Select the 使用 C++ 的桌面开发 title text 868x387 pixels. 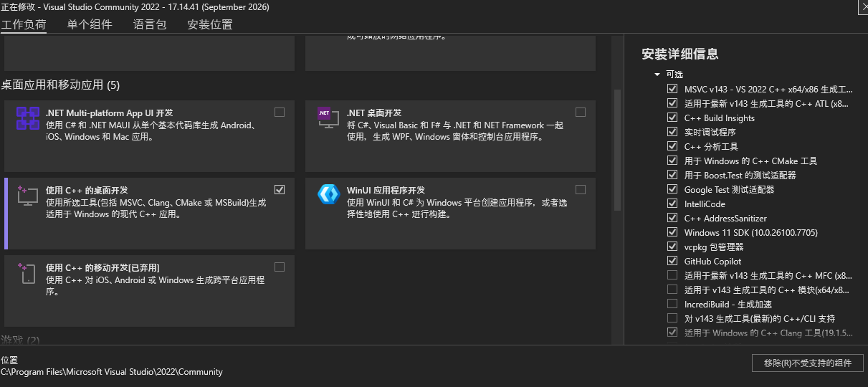(87, 190)
